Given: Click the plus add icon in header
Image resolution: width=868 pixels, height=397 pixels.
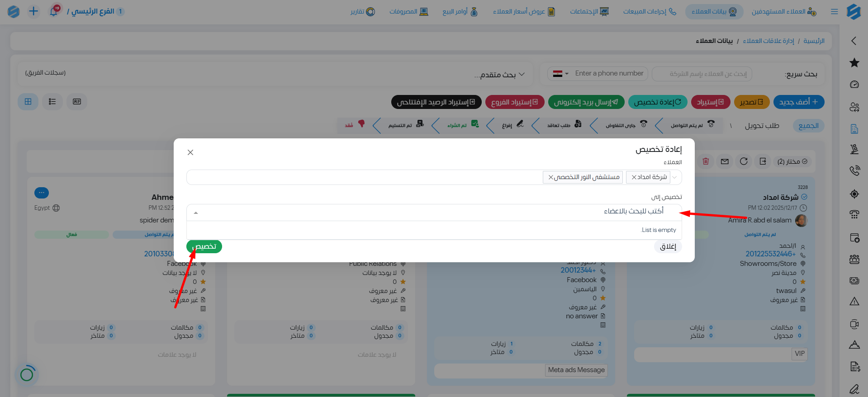Looking at the screenshot, I should click(x=33, y=11).
